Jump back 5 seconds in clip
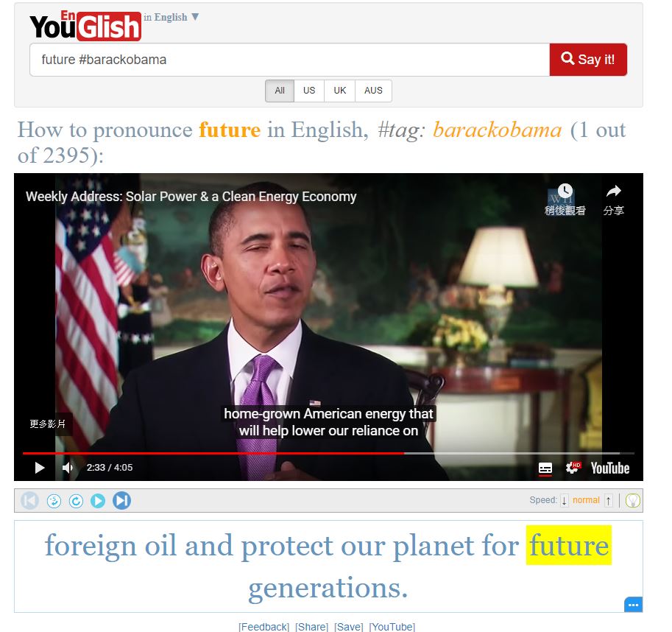 54,501
